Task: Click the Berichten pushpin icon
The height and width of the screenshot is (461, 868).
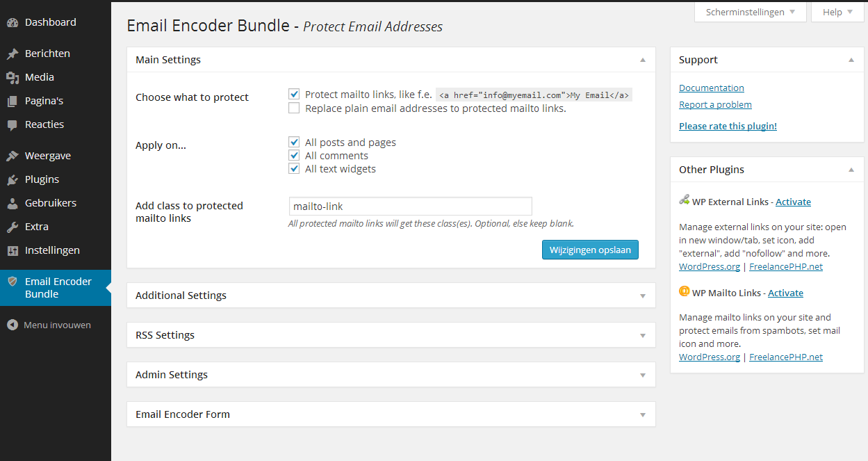Action: click(x=13, y=54)
